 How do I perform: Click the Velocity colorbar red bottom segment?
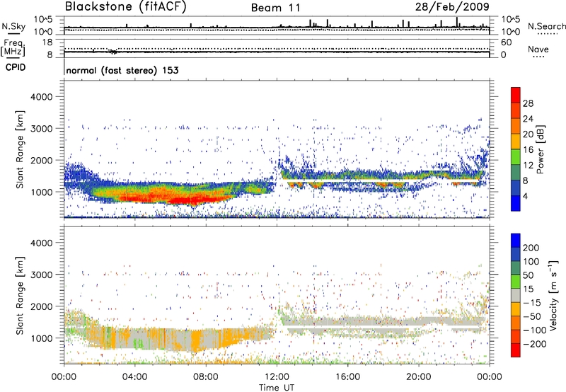tap(516, 350)
